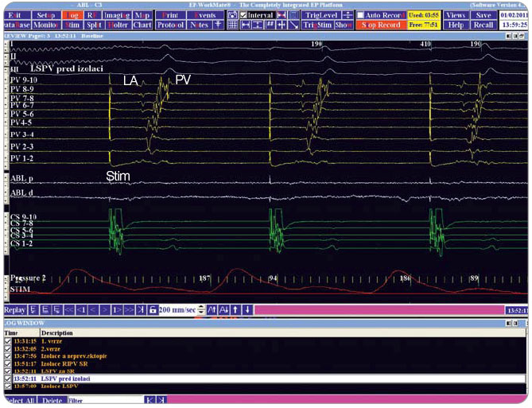Viewport: 532px width, 408px height.
Task: Click the magenta replay position bar
Action: [x=379, y=310]
